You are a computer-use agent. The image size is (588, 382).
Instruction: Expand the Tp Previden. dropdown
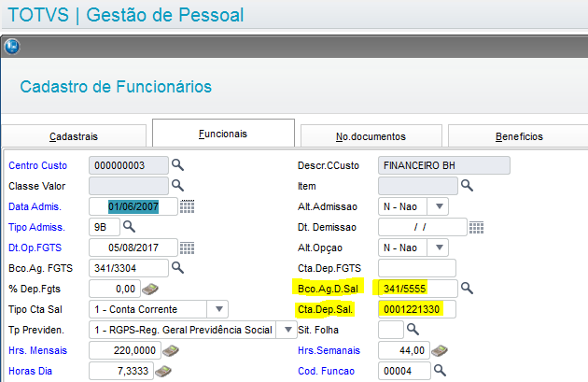288,330
